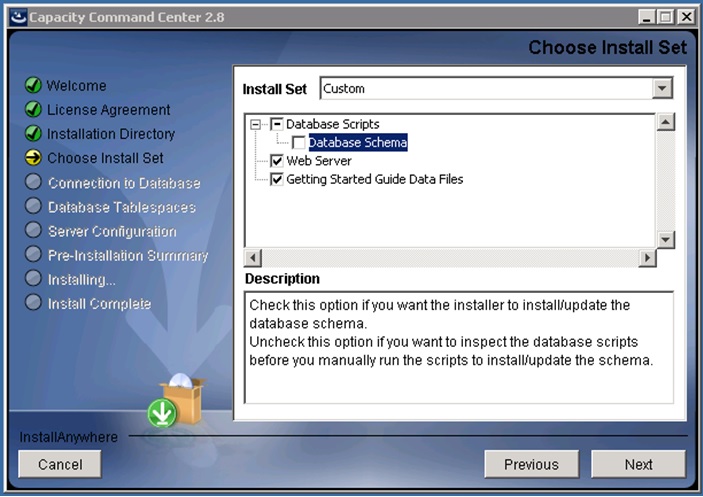Click the description text box
Image resolution: width=703 pixels, height=497 pixels.
pyautogui.click(x=459, y=347)
